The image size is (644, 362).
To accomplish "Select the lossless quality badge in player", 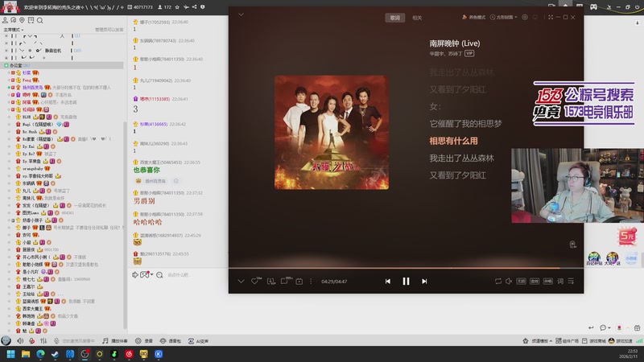I will (x=521, y=281).
